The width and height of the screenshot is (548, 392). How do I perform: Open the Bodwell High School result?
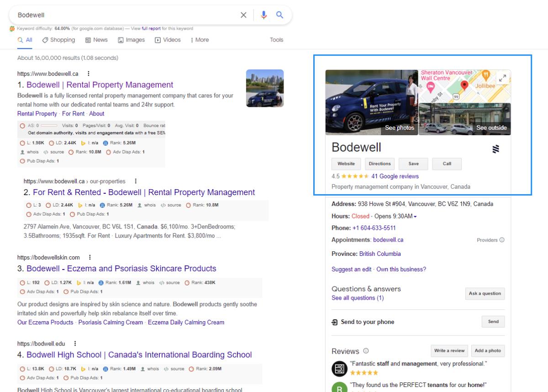pos(139,355)
